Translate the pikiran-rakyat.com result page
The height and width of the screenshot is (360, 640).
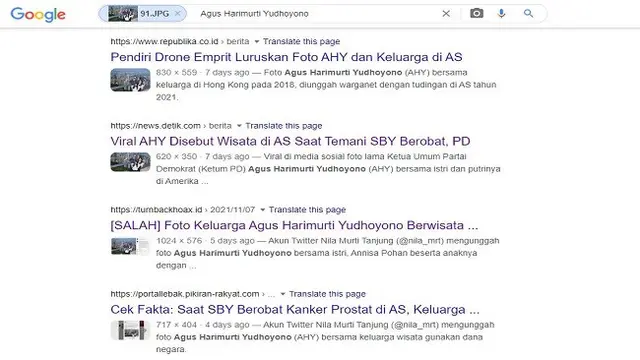pyautogui.click(x=327, y=294)
